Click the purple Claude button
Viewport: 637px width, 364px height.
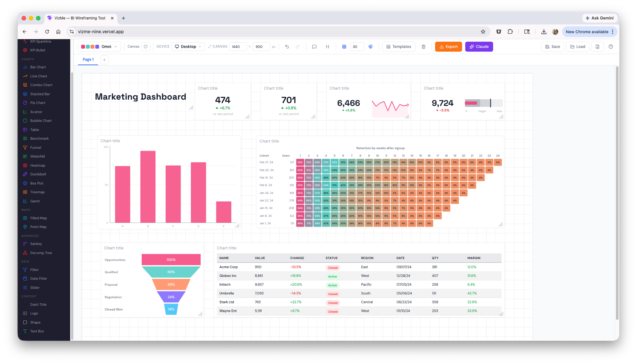point(479,47)
